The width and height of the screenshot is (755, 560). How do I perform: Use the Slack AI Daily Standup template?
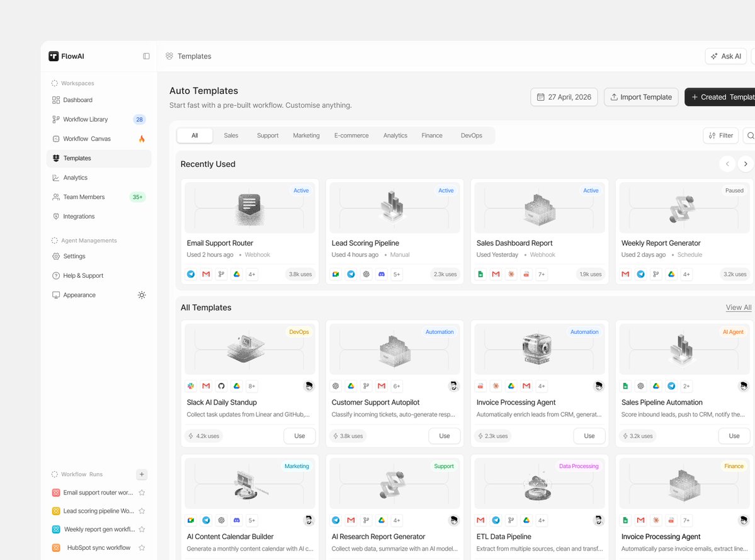[300, 436]
